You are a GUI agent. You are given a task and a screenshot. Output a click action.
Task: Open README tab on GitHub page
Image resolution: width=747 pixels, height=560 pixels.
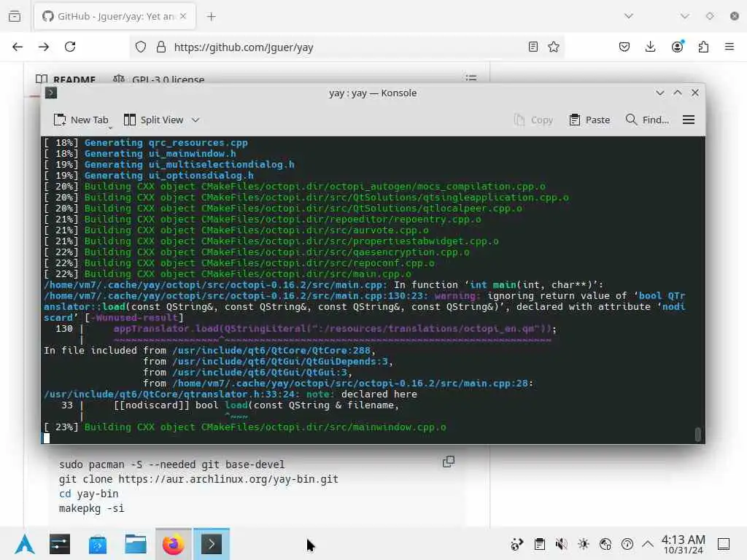pyautogui.click(x=66, y=79)
